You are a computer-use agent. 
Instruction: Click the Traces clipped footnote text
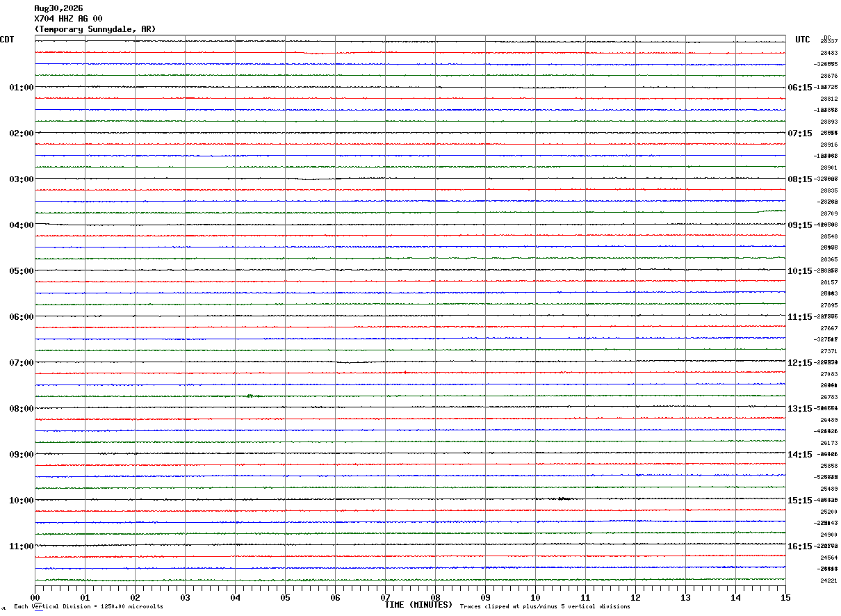point(545,607)
